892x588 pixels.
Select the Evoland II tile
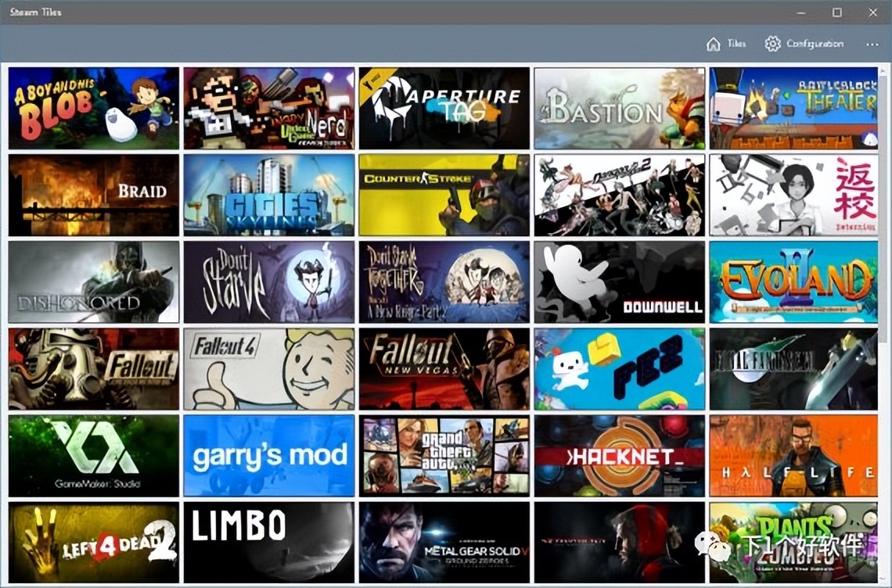click(793, 282)
